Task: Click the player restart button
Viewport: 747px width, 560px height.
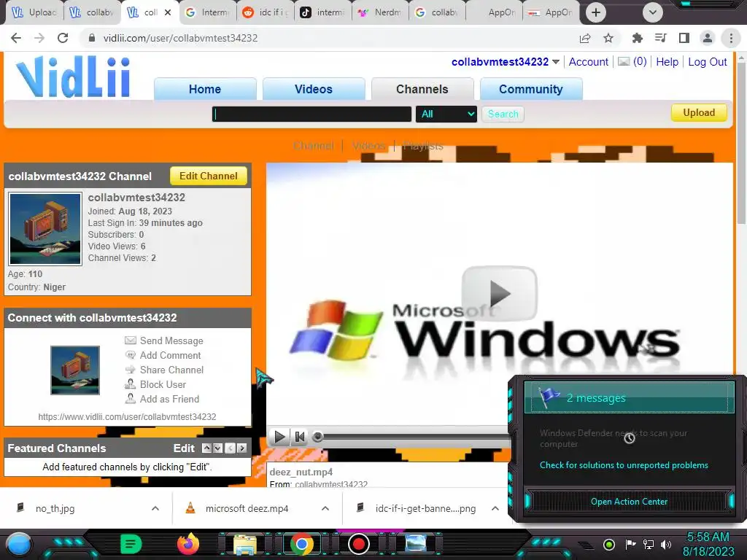Action: pos(300,437)
